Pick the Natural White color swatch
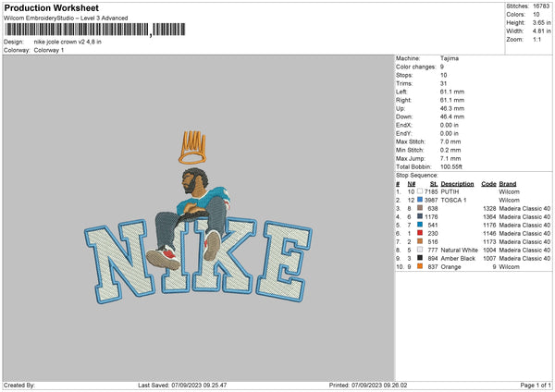Screen dimensions: 555x392 pyautogui.click(x=420, y=250)
